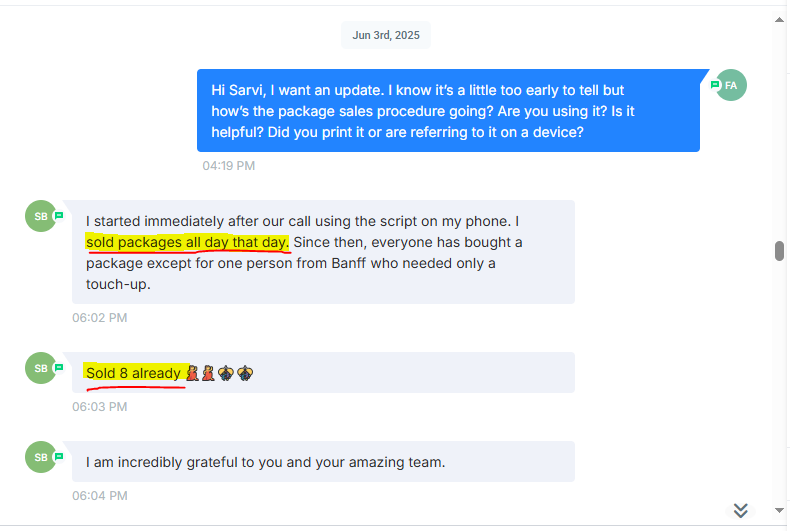Click the "Jun 3rd, 2025" date label
Screen dimensions: 790x531
[386, 35]
